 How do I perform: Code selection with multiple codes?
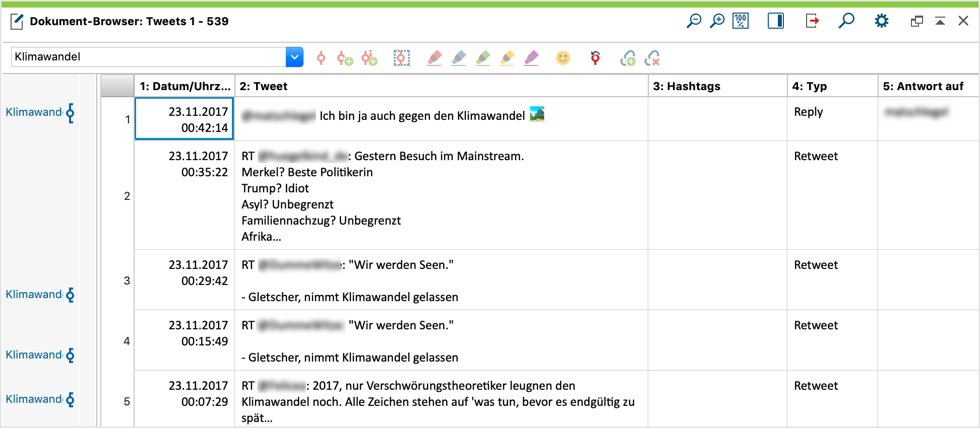point(369,58)
